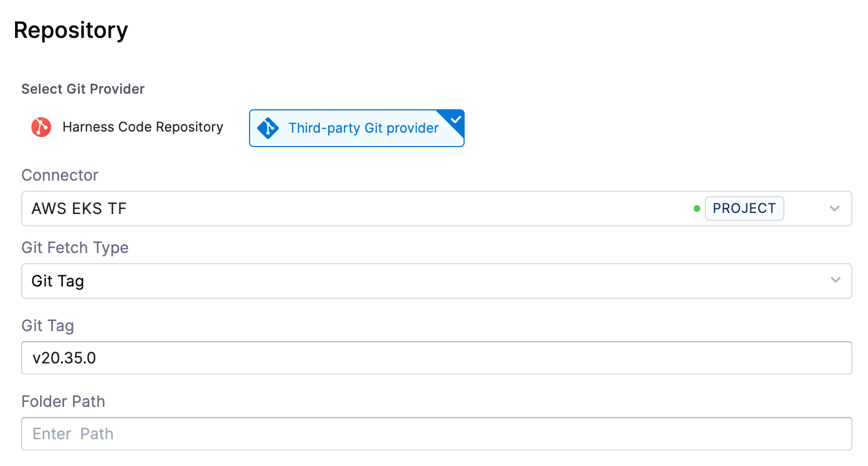Click the Connector field label
This screenshot has height=466, width=868.
pos(60,175)
